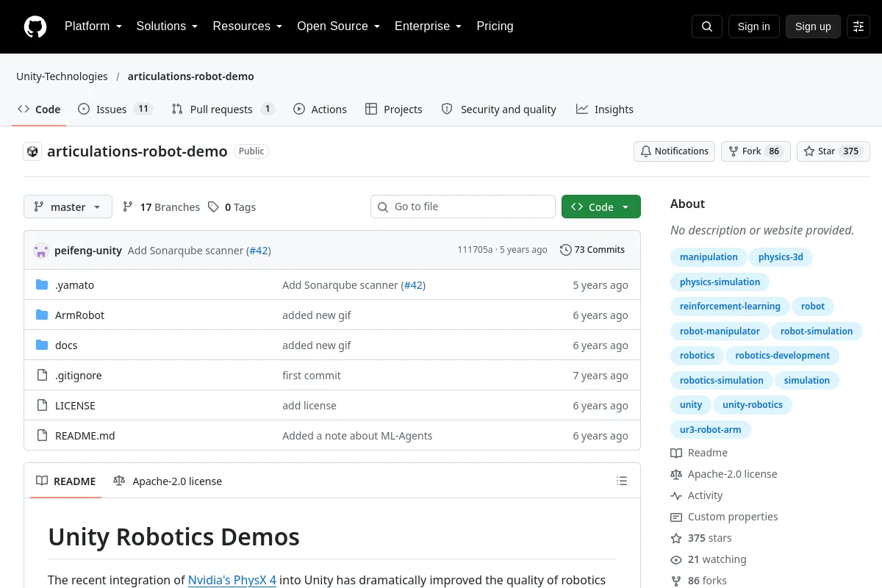
Task: Click the star icon beside 375 stars
Action: tap(676, 538)
